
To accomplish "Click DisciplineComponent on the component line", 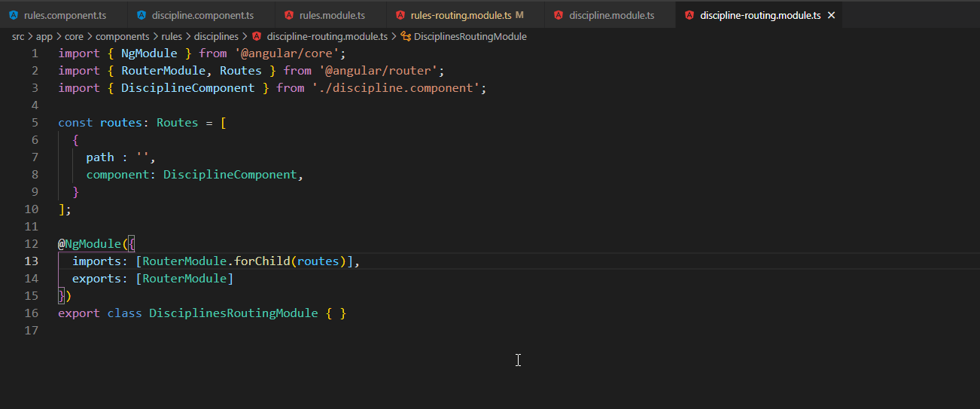I will coord(230,175).
